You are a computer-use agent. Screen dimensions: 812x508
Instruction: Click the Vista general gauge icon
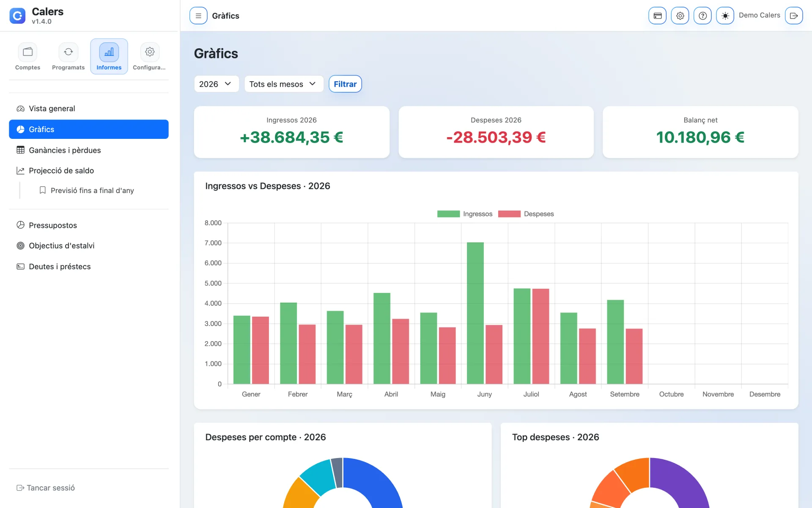pyautogui.click(x=20, y=108)
